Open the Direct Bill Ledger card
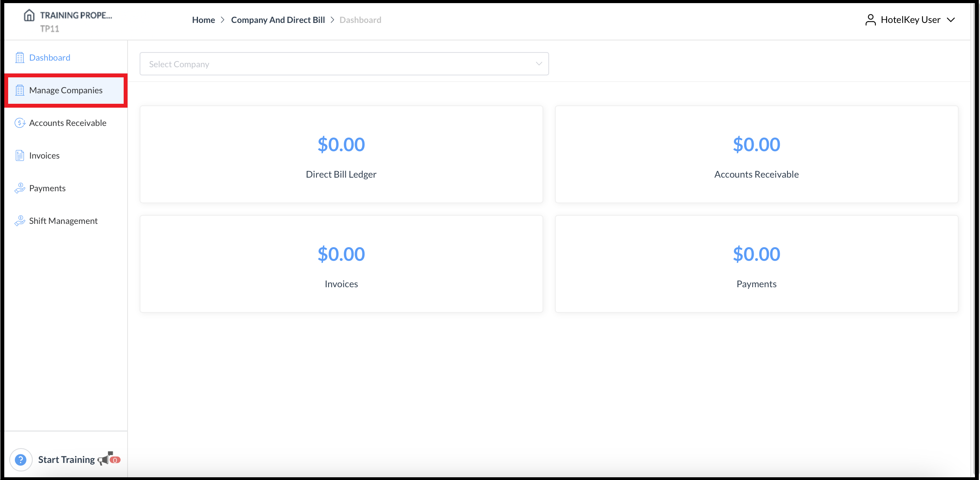 341,154
